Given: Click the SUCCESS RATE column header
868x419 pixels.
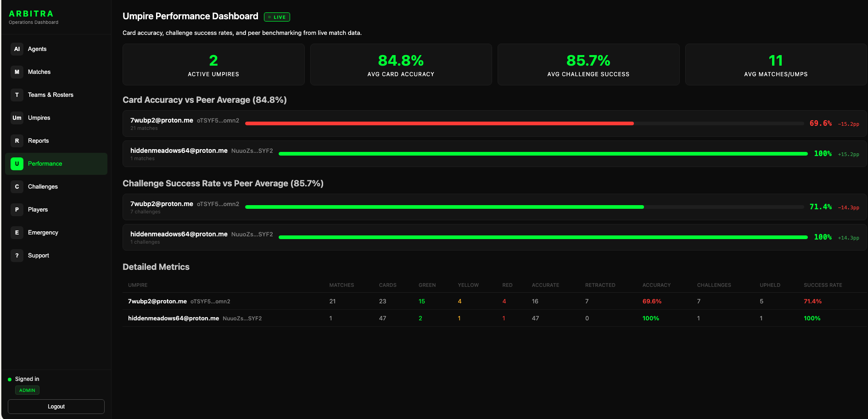Looking at the screenshot, I should click(823, 285).
